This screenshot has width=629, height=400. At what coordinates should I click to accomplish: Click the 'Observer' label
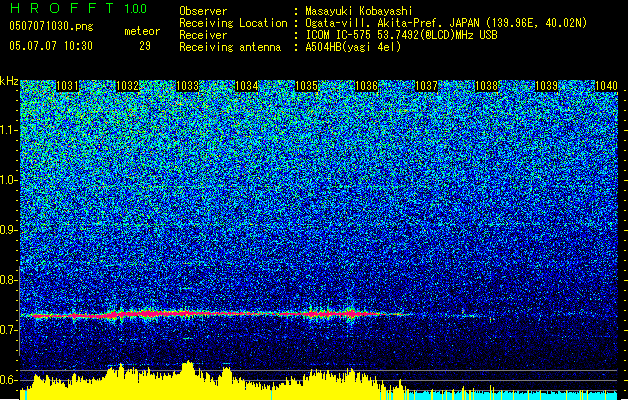(x=203, y=11)
